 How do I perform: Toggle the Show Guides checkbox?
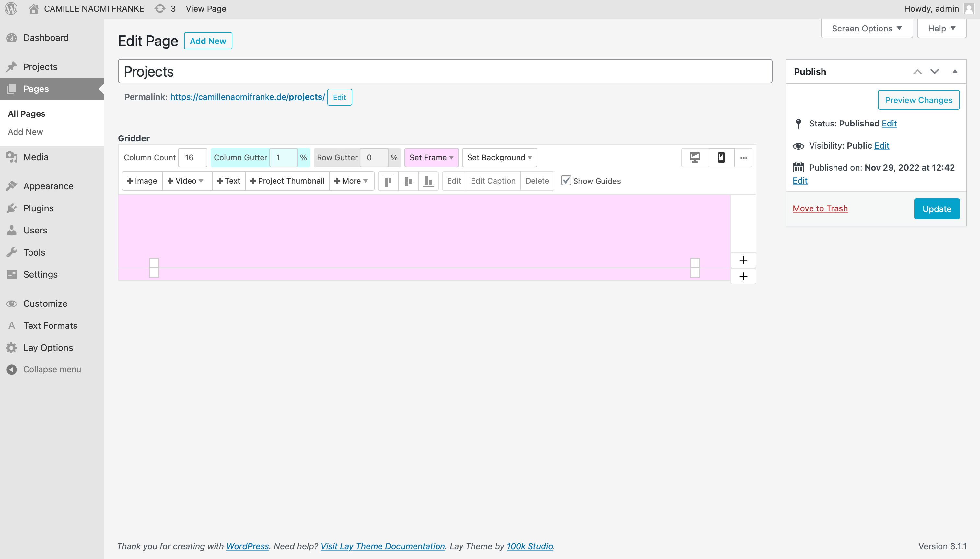point(566,181)
